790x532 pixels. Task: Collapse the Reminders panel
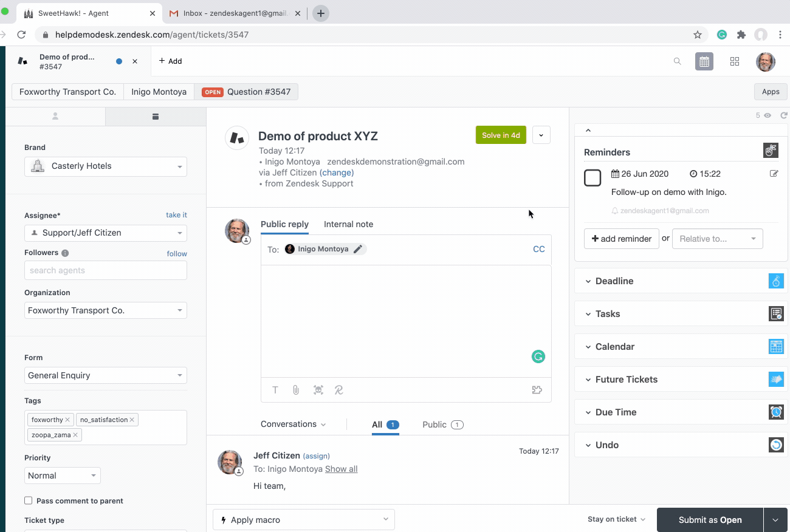point(588,130)
